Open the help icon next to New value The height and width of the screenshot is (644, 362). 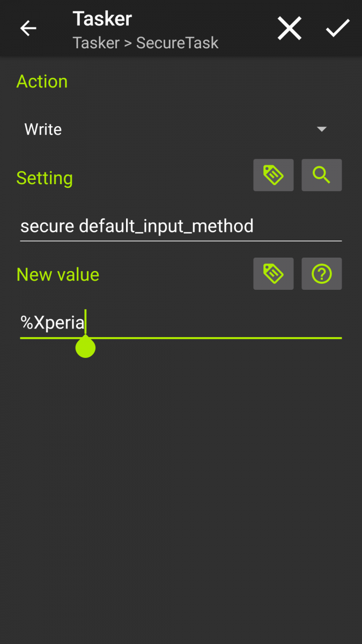click(x=322, y=274)
